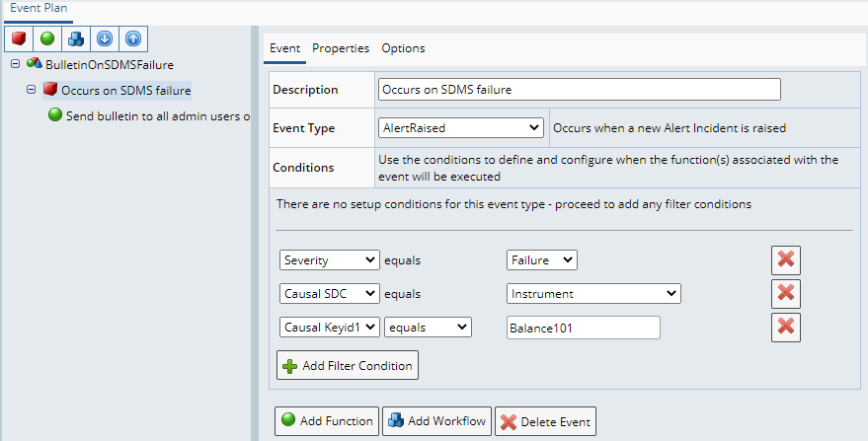Select Send bulletin to all admin users item
868x441 pixels.
point(158,116)
